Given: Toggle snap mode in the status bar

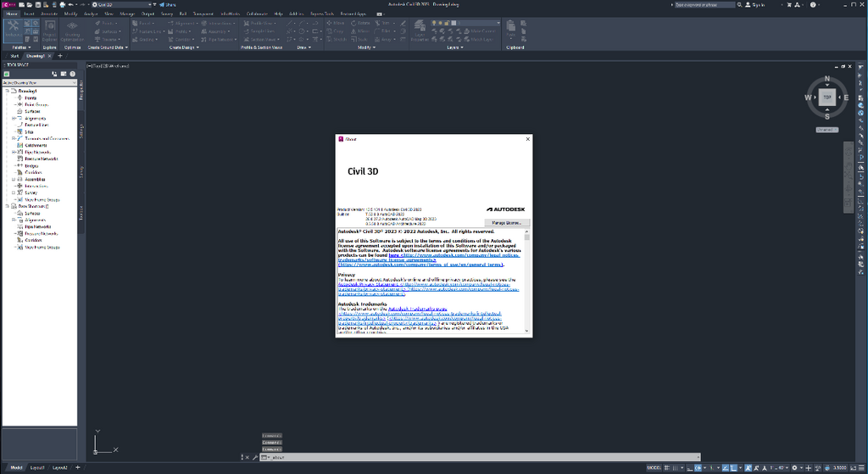Looking at the screenshot, I should point(676,468).
